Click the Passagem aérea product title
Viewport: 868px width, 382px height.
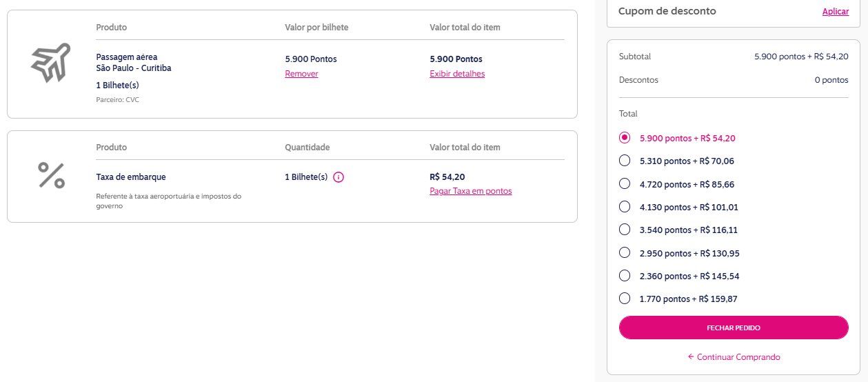click(x=127, y=57)
